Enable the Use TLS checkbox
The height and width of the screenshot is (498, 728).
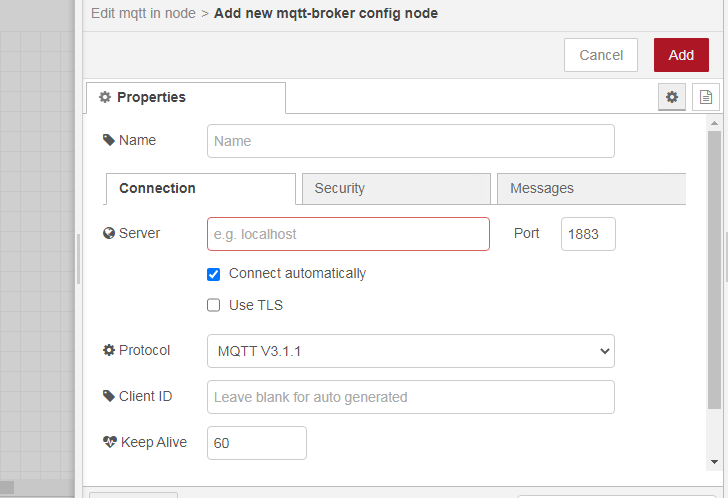pos(213,306)
